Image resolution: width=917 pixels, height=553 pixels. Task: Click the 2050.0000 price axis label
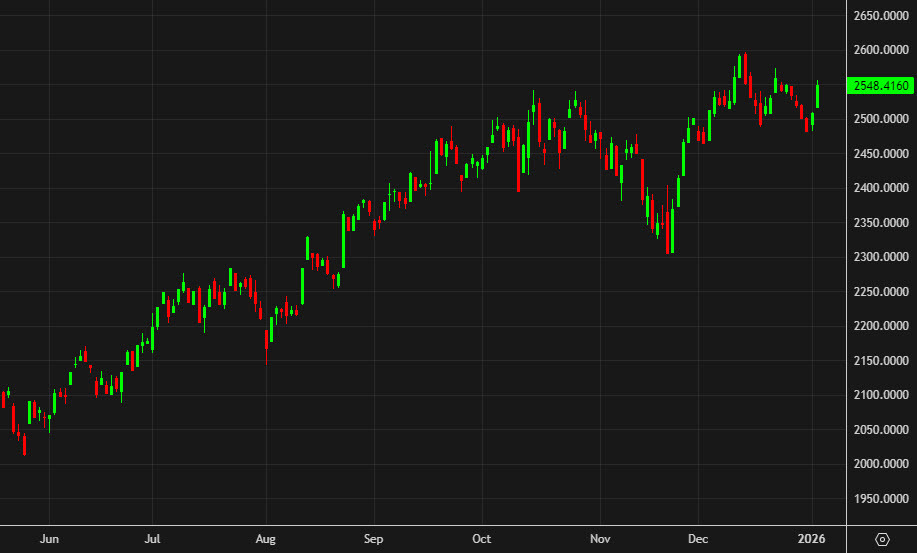point(881,430)
